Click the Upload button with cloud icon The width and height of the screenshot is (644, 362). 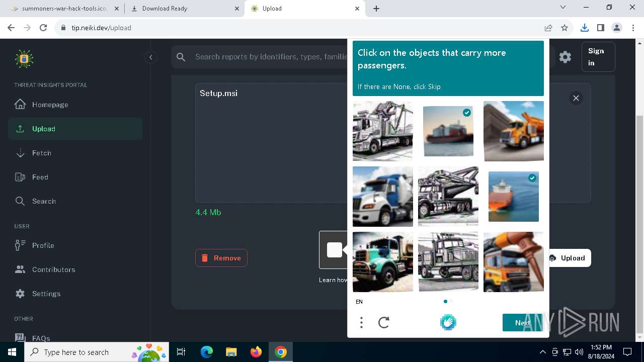point(569,258)
